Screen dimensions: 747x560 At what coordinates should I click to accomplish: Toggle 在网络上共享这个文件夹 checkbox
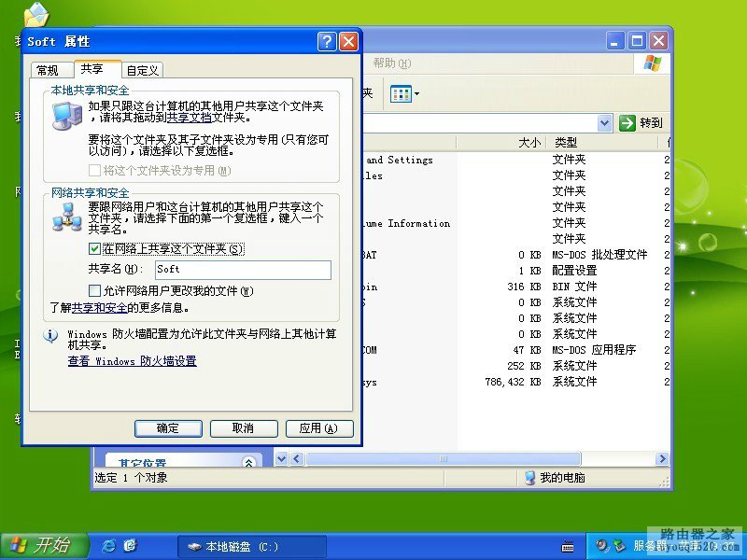pos(94,248)
